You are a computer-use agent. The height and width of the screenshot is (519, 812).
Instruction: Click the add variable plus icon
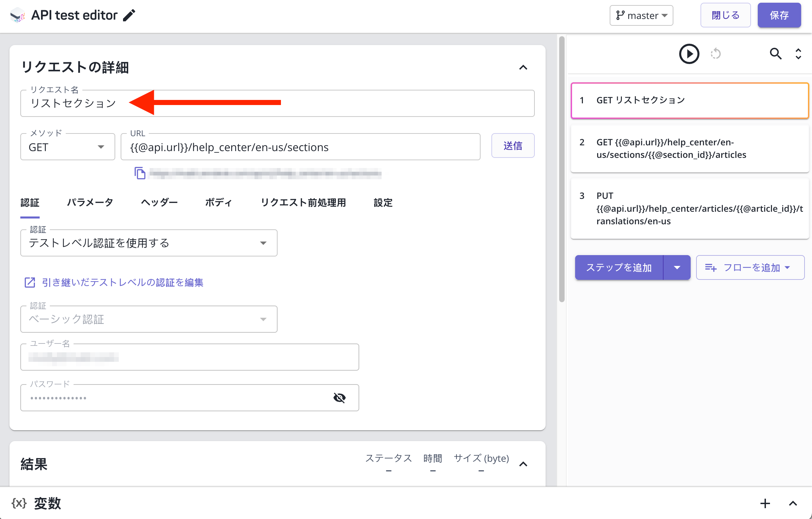[x=765, y=503]
